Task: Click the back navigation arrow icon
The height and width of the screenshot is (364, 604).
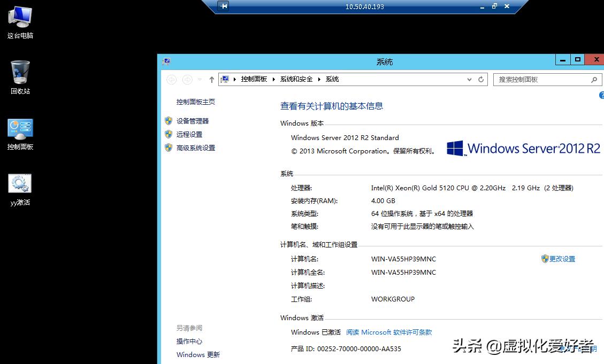Action: pyautogui.click(x=171, y=80)
